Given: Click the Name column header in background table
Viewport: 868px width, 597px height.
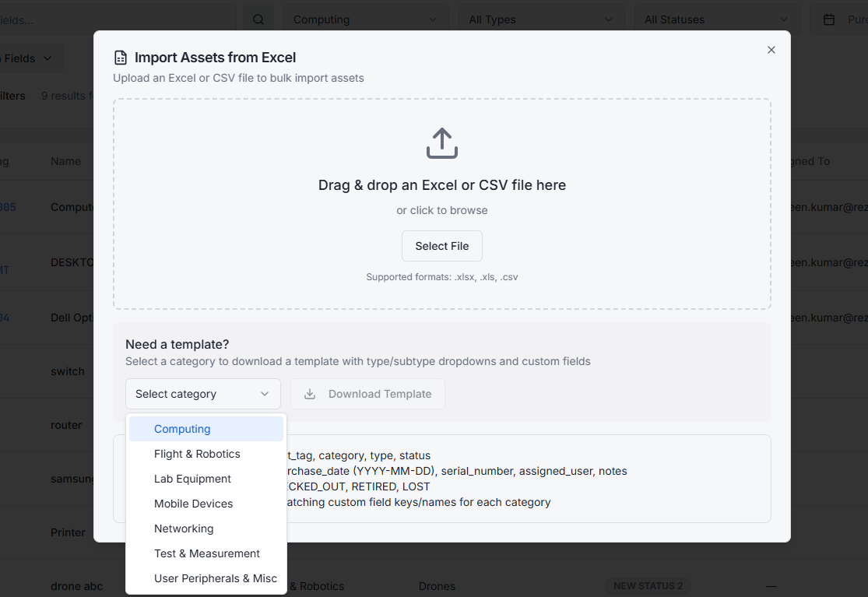Looking at the screenshot, I should pyautogui.click(x=66, y=161).
